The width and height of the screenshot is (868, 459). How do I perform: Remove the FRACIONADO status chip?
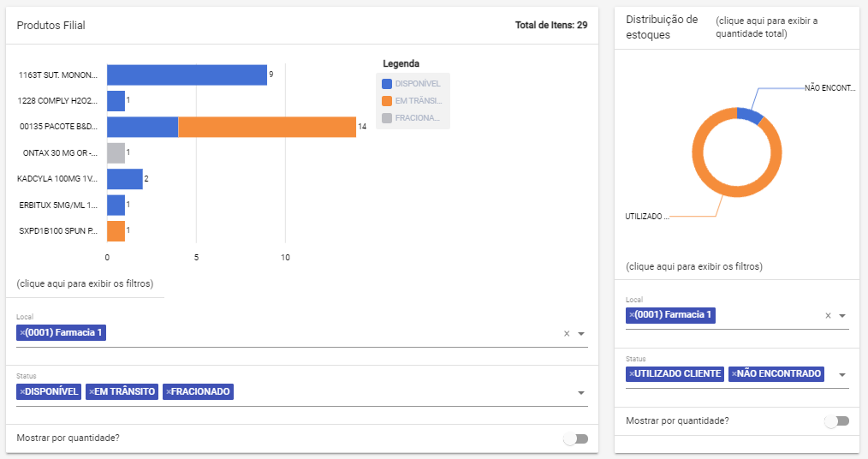click(x=169, y=392)
